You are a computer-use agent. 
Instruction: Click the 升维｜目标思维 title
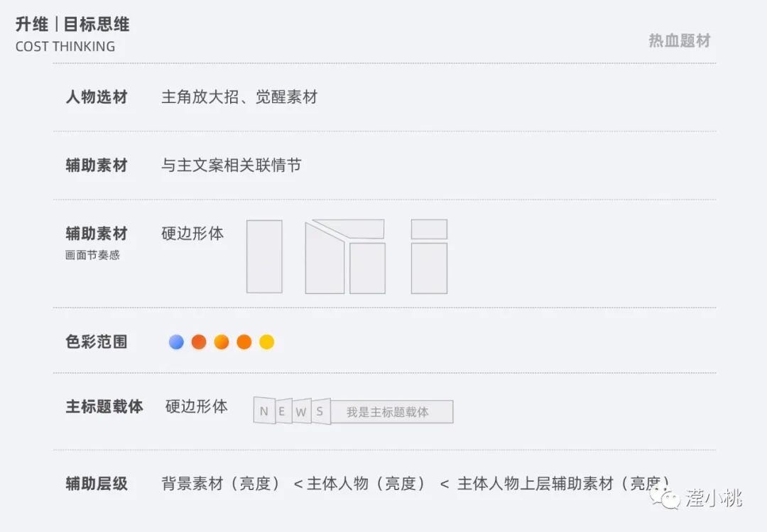click(72, 25)
